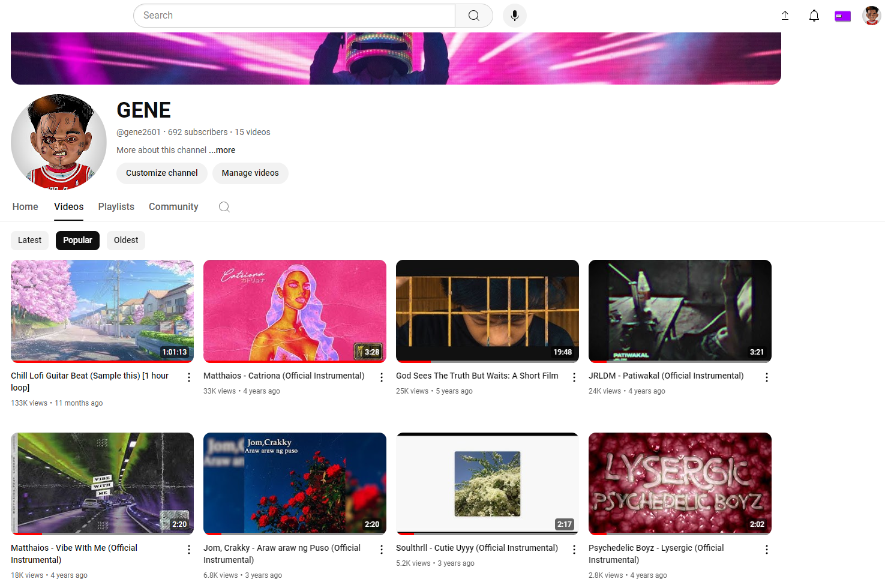885x588 pixels.
Task: Open Southrll - Cutie Uyyy title link
Action: pos(477,548)
